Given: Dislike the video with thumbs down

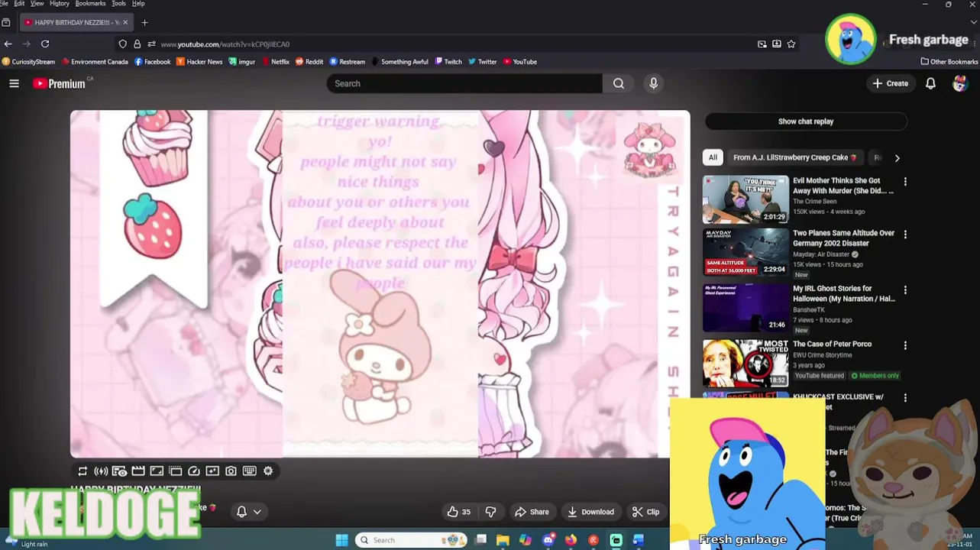Looking at the screenshot, I should pyautogui.click(x=491, y=512).
